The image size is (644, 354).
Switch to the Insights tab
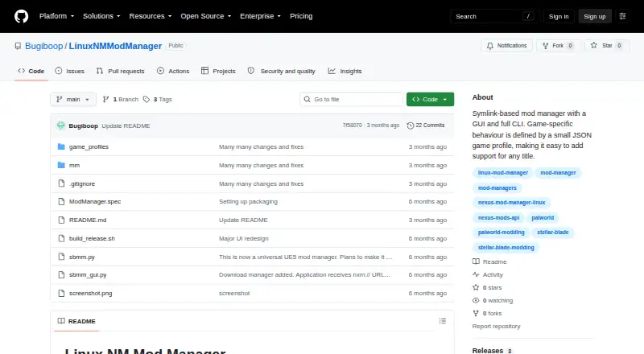click(345, 71)
